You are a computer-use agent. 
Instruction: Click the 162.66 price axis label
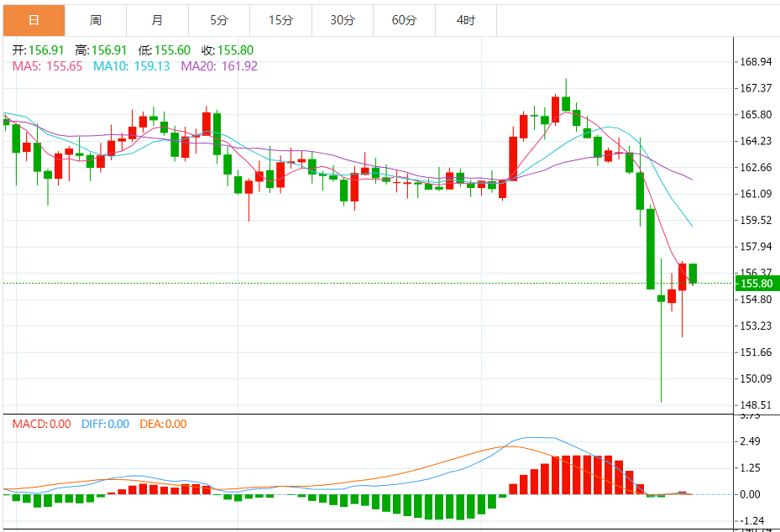pos(756,167)
